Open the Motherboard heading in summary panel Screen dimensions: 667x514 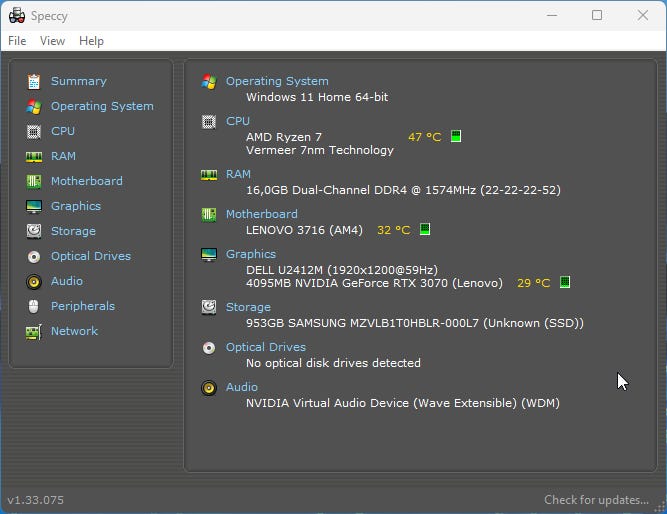pyautogui.click(x=261, y=214)
